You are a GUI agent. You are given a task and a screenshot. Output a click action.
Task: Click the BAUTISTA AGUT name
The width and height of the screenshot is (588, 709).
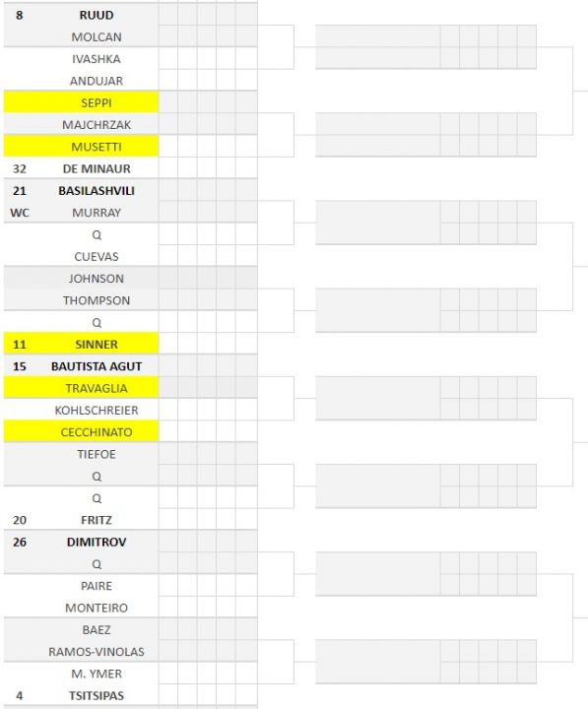[97, 366]
